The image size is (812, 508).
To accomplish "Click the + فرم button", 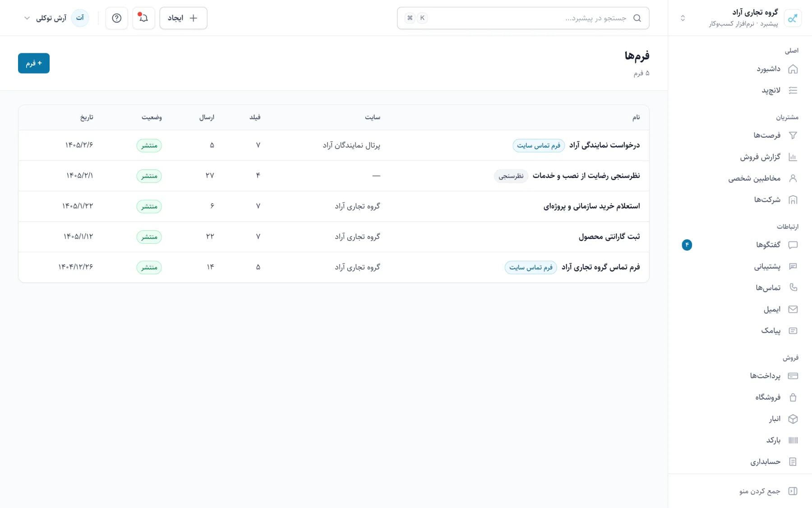I will 34,63.
